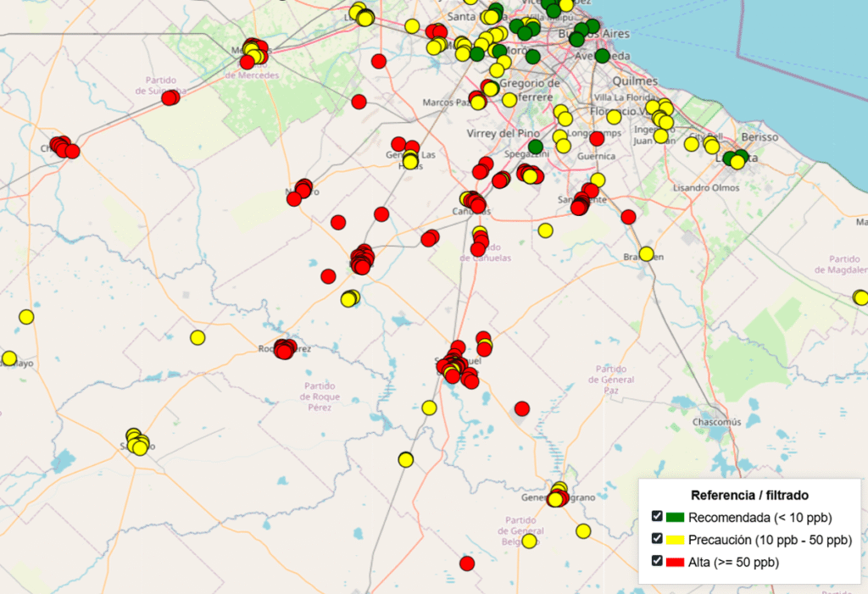The image size is (868, 594).
Task: Click the red Alta legend swatch
Action: pyautogui.click(x=675, y=562)
